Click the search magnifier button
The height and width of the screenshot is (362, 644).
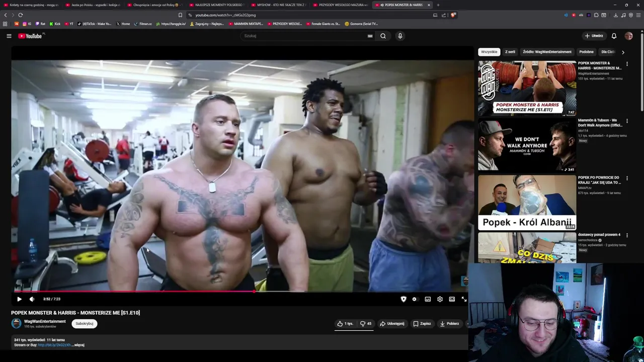tap(383, 36)
